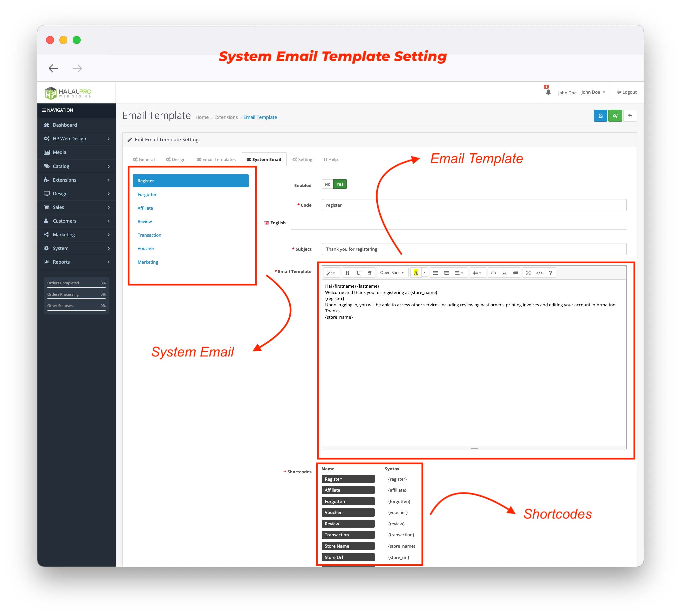Switch to code view in editor
Image resolution: width=681 pixels, height=616 pixels.
coord(540,273)
